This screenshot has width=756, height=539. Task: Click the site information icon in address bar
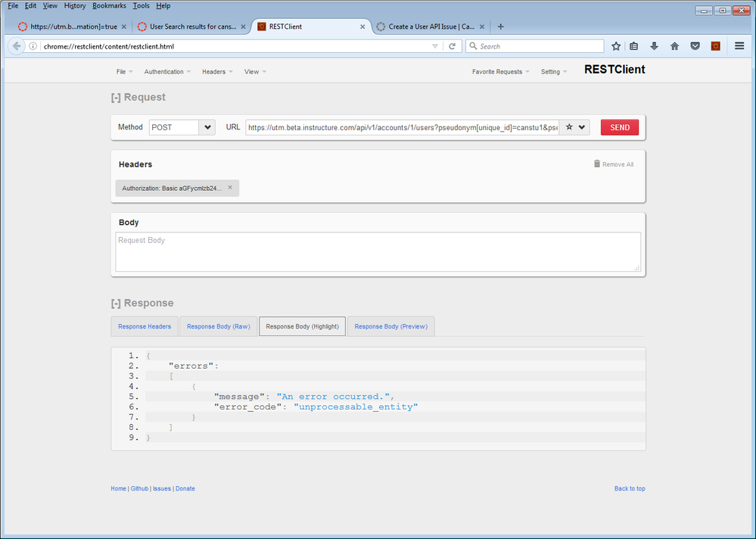click(33, 46)
